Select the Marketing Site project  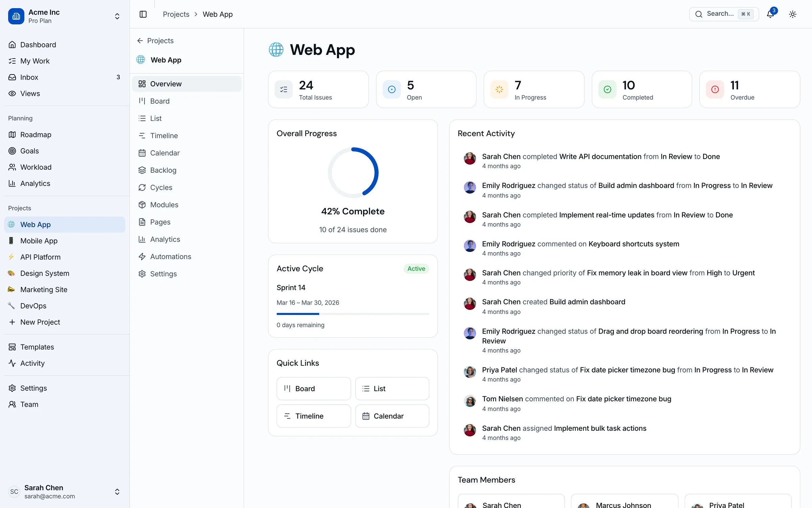[x=65, y=290]
